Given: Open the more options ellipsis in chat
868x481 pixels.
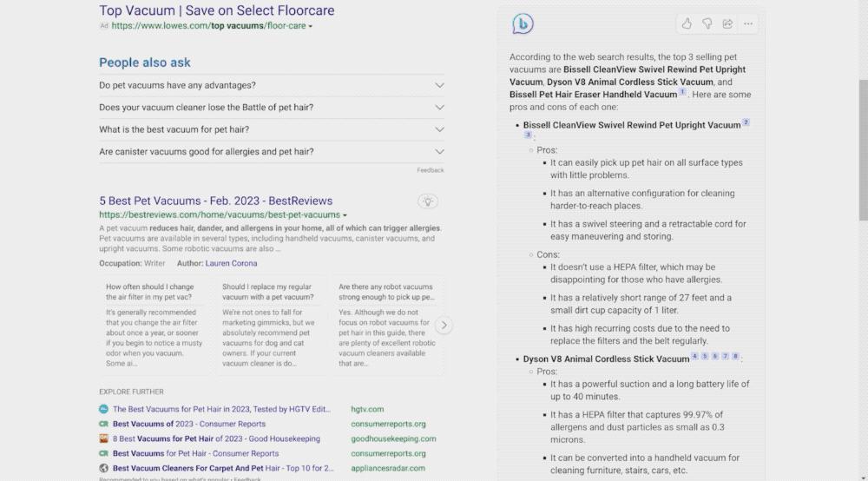Looking at the screenshot, I should click(748, 23).
